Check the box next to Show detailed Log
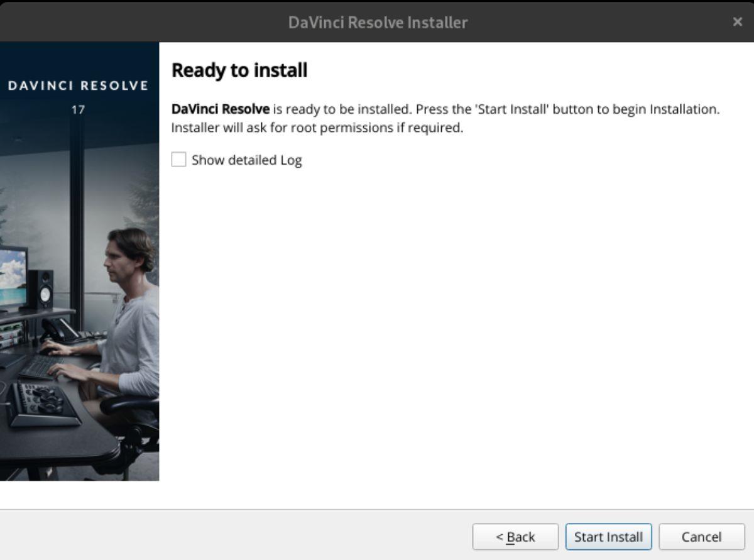 click(178, 160)
